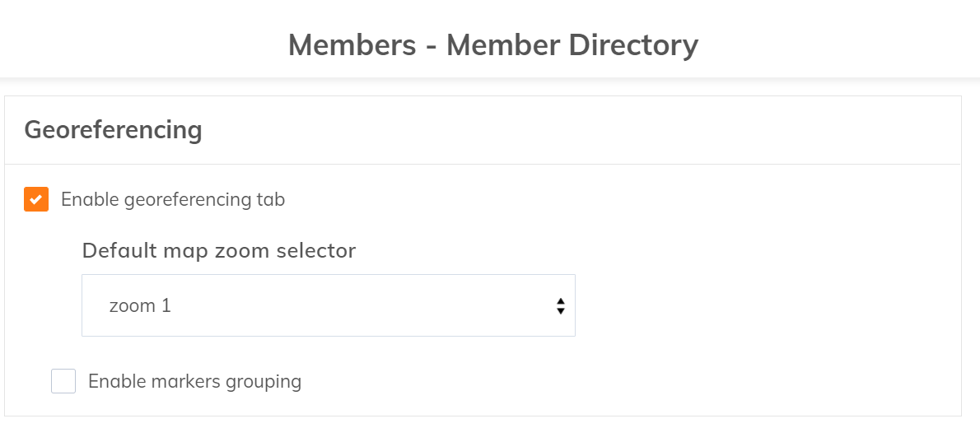Click the word "georeferencing" in the checkbox label

click(181, 199)
